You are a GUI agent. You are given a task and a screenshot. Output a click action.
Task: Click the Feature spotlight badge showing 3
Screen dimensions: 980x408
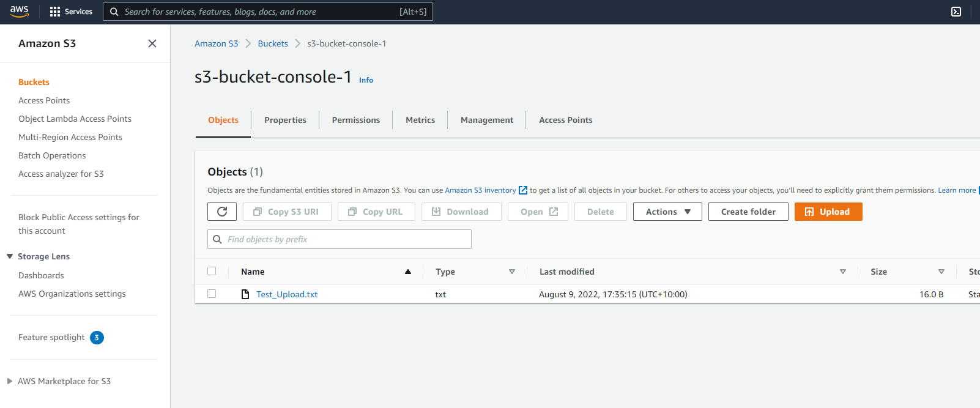97,338
